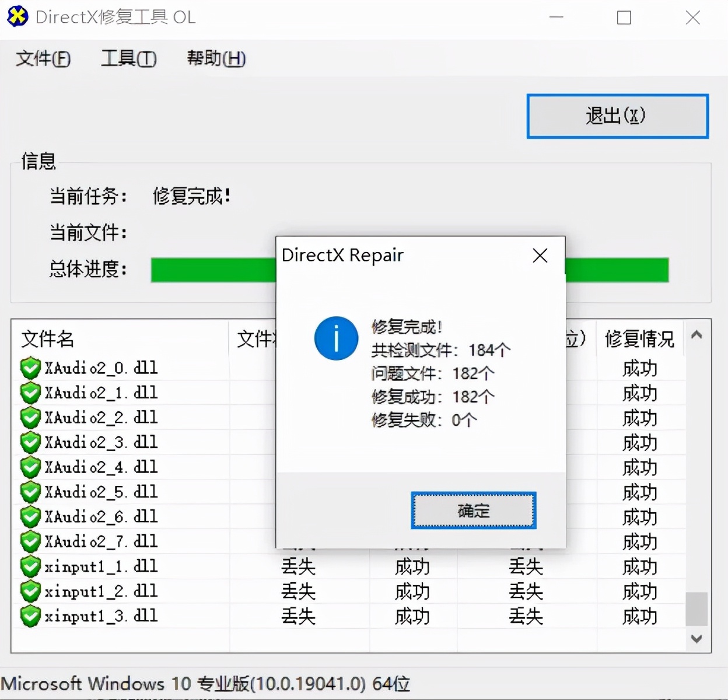Click the shield icon next to XAudio2_3.dll

click(x=30, y=442)
